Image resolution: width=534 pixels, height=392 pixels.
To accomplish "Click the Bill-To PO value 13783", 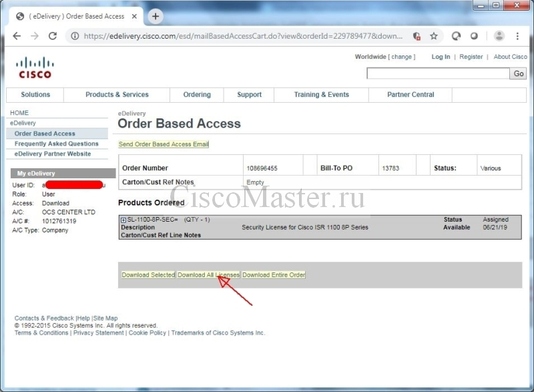I will (390, 168).
